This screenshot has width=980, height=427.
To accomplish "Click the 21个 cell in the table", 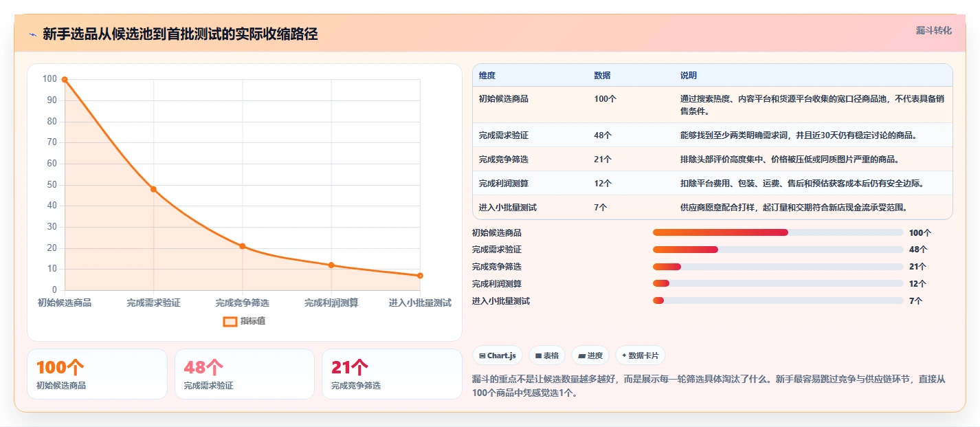I will [603, 159].
